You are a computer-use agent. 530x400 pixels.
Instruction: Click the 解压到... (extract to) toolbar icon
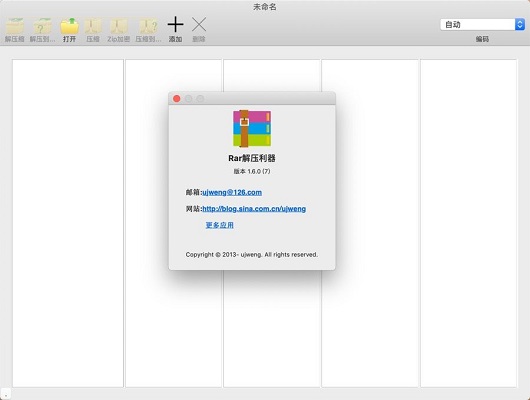[42, 26]
